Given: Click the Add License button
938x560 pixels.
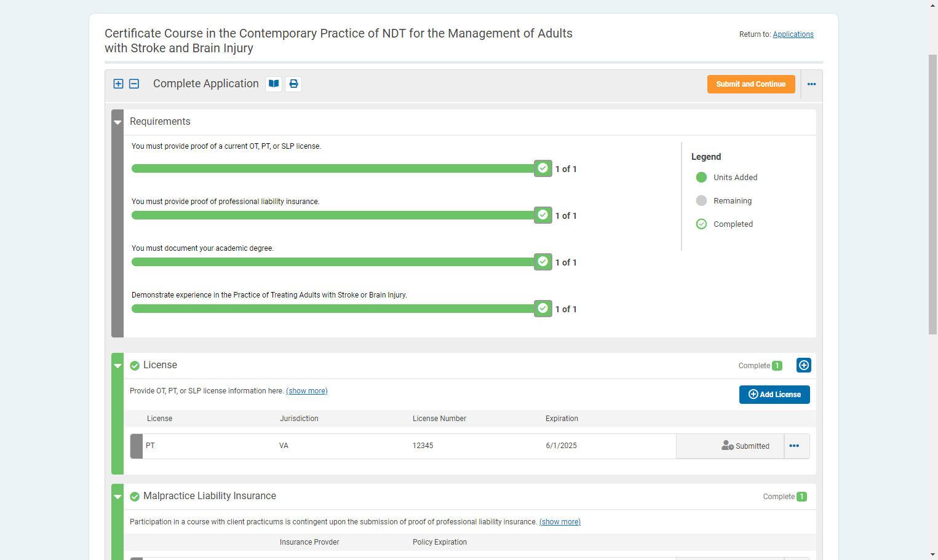Looking at the screenshot, I should coord(774,395).
